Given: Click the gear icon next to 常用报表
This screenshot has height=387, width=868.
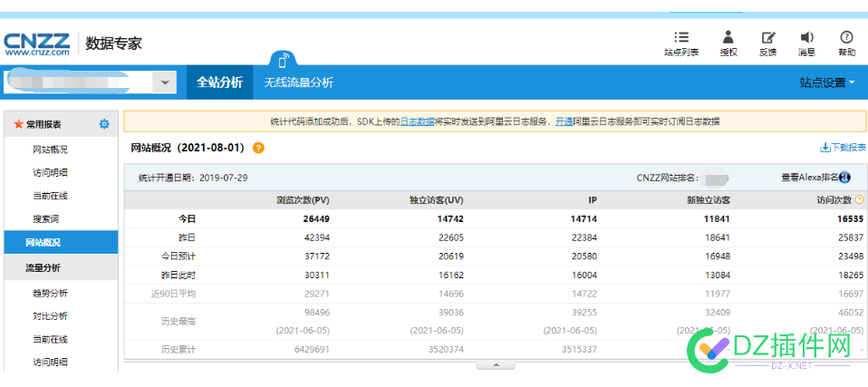Looking at the screenshot, I should pyautogui.click(x=104, y=124).
